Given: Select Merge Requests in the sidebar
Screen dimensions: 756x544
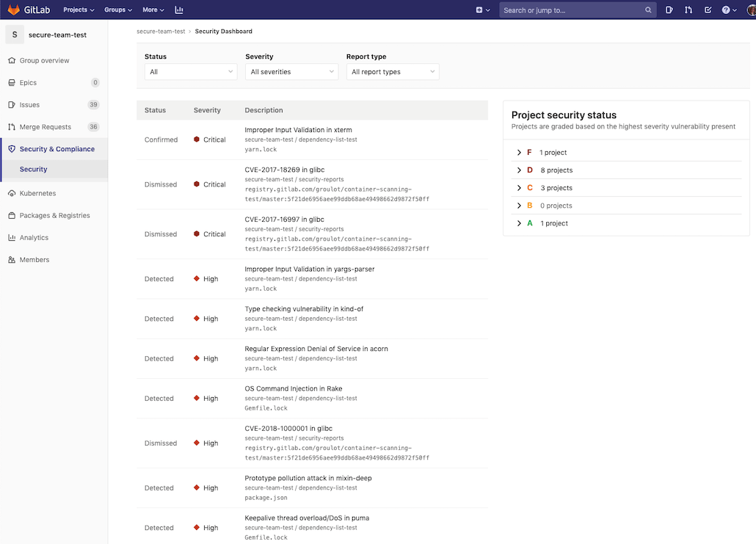Looking at the screenshot, I should tap(46, 127).
